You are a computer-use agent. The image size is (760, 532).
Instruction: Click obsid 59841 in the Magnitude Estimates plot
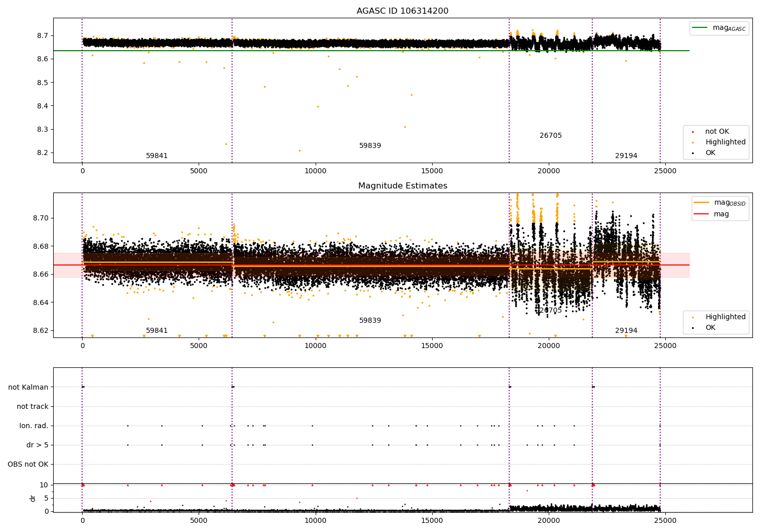click(x=157, y=331)
